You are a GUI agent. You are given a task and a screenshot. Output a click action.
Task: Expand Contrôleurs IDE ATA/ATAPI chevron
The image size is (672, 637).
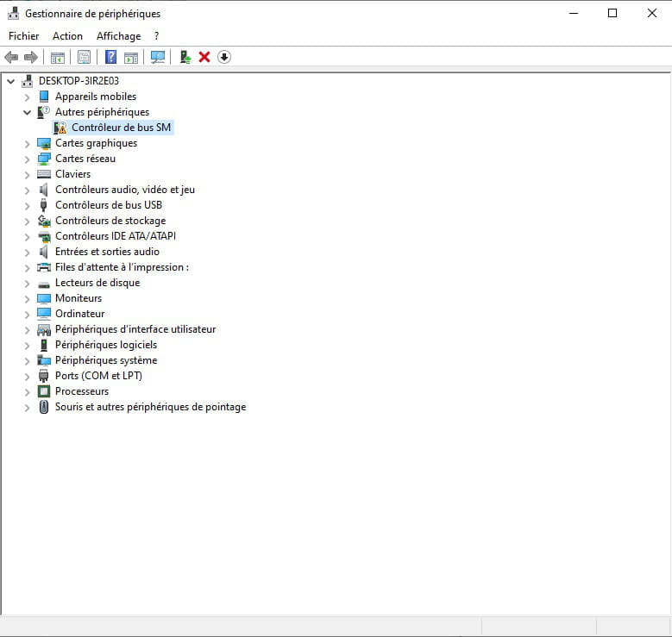pyautogui.click(x=27, y=237)
